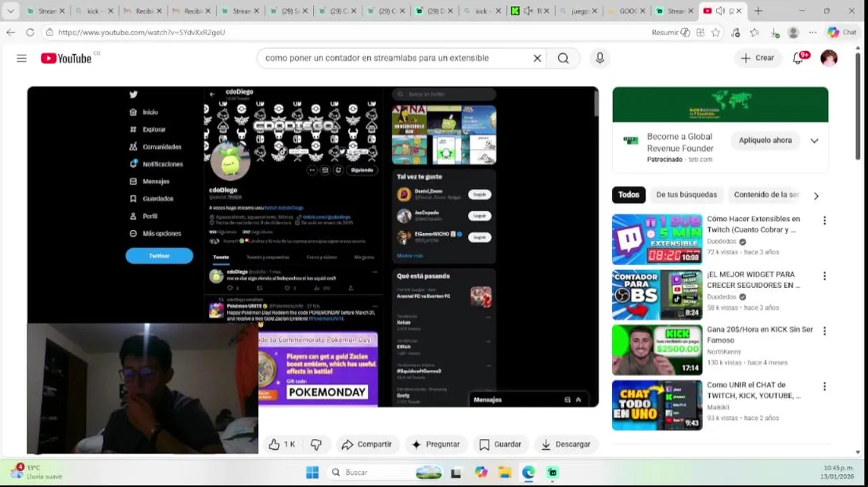This screenshot has width=868, height=487.
Task: Click the Compartir share button
Action: click(367, 444)
